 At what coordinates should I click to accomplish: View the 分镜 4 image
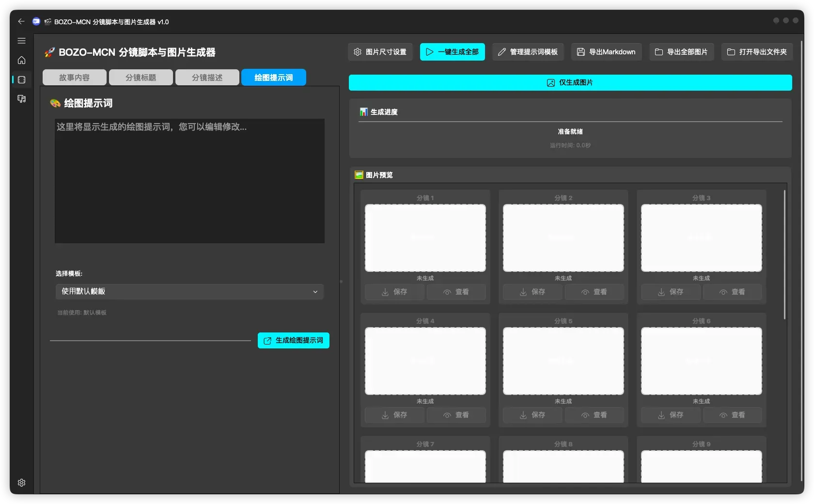[x=456, y=415]
